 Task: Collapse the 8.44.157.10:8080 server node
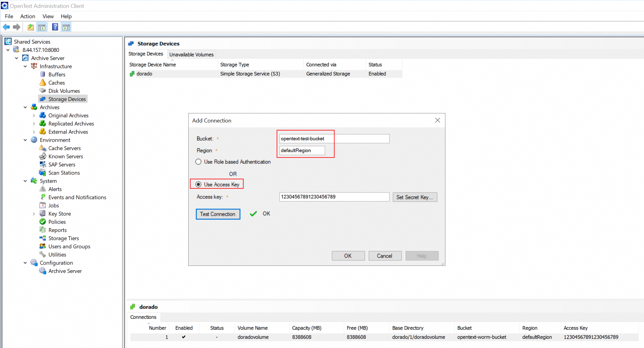pyautogui.click(x=8, y=50)
